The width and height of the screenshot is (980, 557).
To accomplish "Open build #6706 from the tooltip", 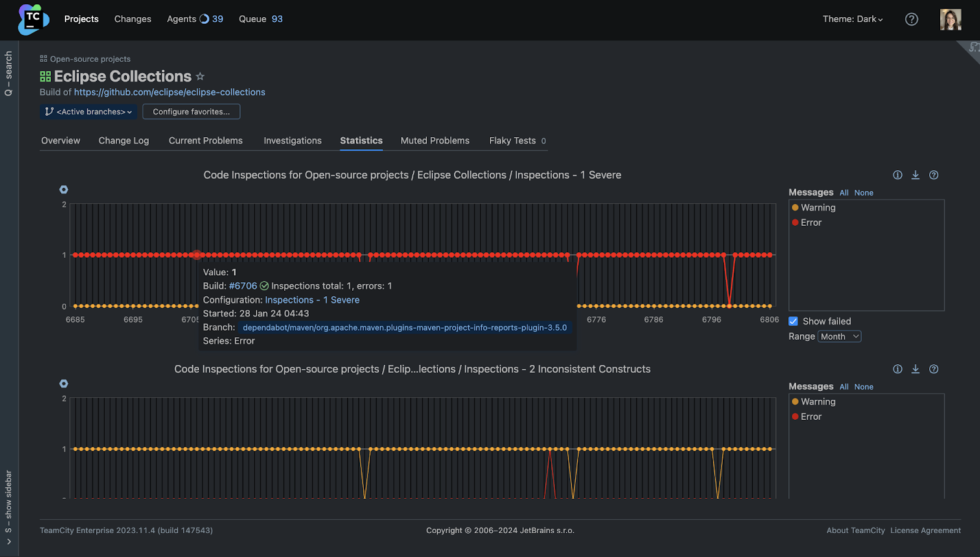I will [x=243, y=286].
